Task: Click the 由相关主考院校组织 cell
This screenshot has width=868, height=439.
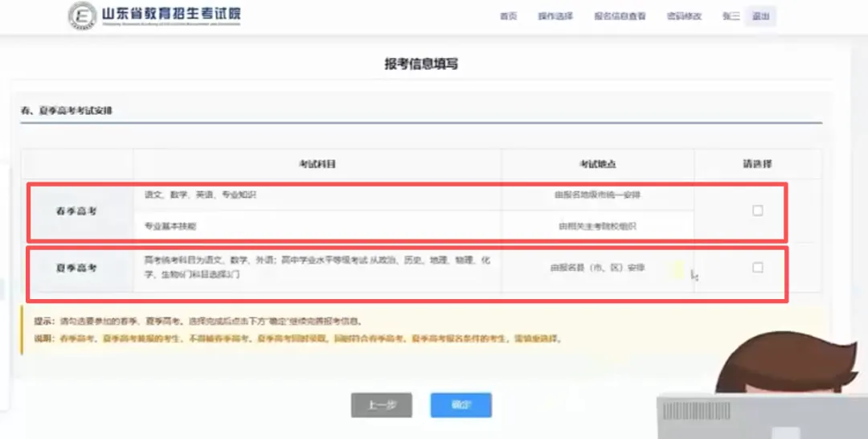Action: coord(598,226)
